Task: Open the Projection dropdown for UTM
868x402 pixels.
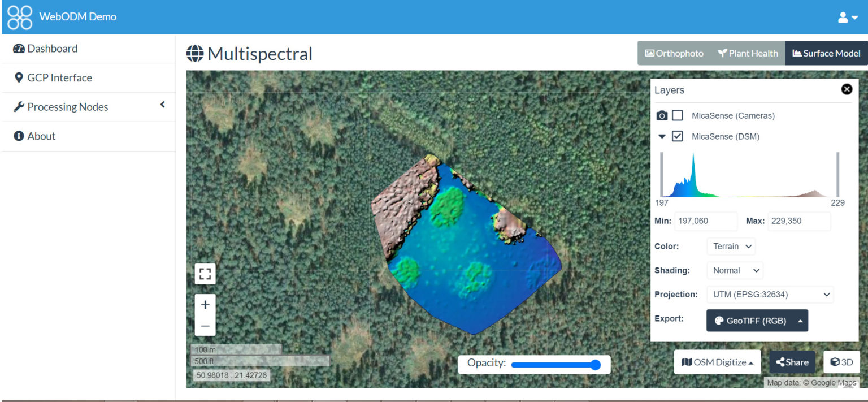Action: pyautogui.click(x=770, y=295)
